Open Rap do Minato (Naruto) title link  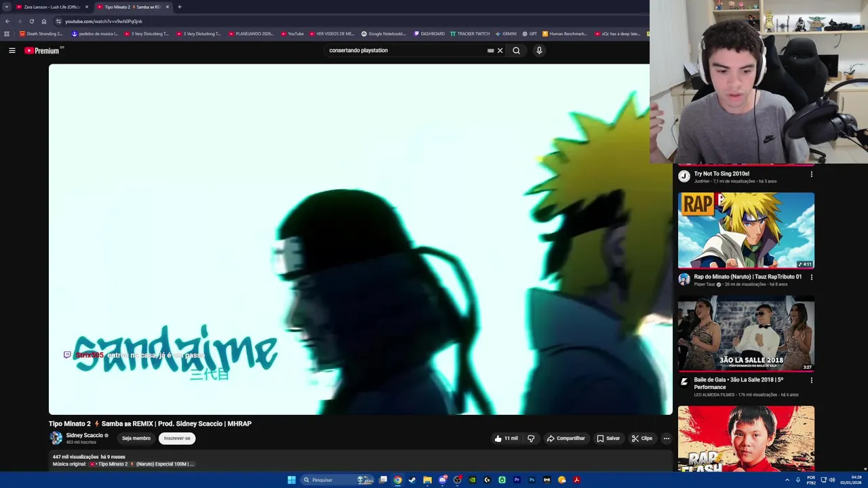point(747,277)
